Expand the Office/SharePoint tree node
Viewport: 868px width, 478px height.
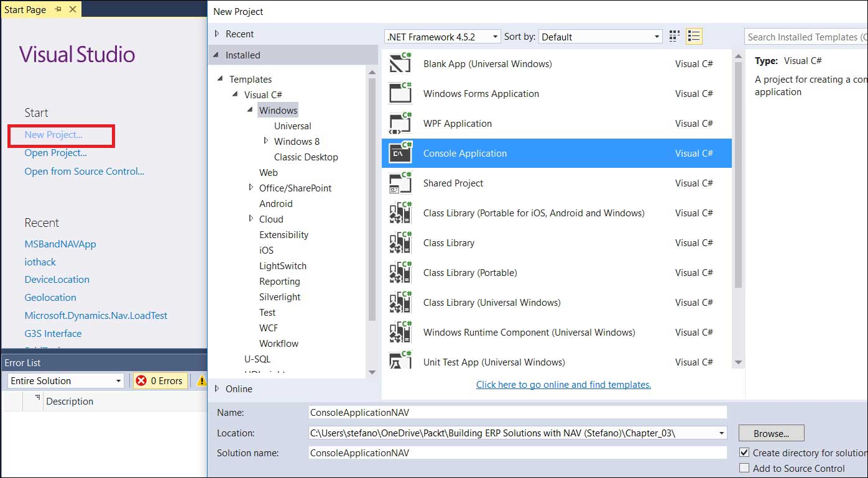coord(251,188)
